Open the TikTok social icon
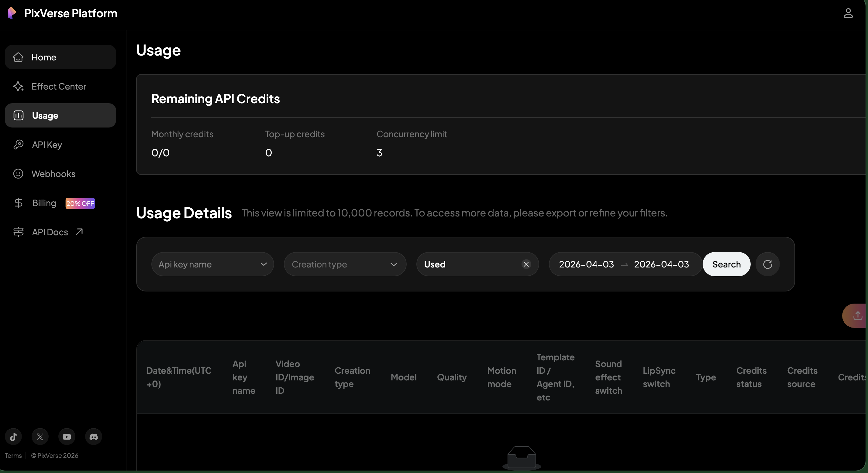Image resolution: width=868 pixels, height=473 pixels. point(13,437)
